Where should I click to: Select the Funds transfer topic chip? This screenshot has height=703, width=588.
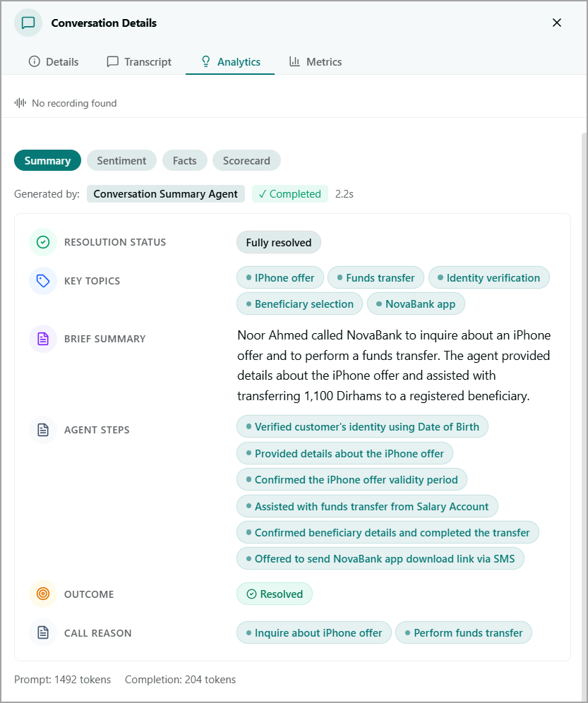[x=376, y=278]
